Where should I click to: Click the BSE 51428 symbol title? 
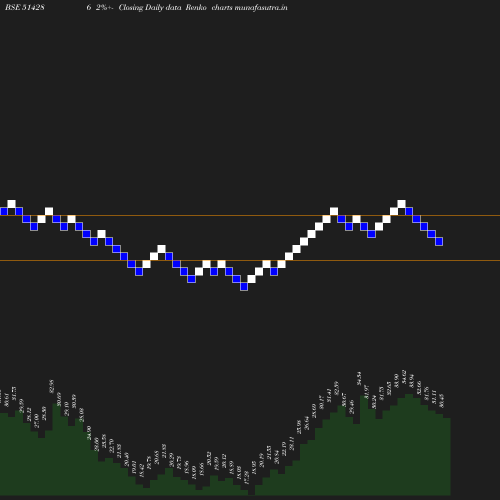(x=25, y=7)
